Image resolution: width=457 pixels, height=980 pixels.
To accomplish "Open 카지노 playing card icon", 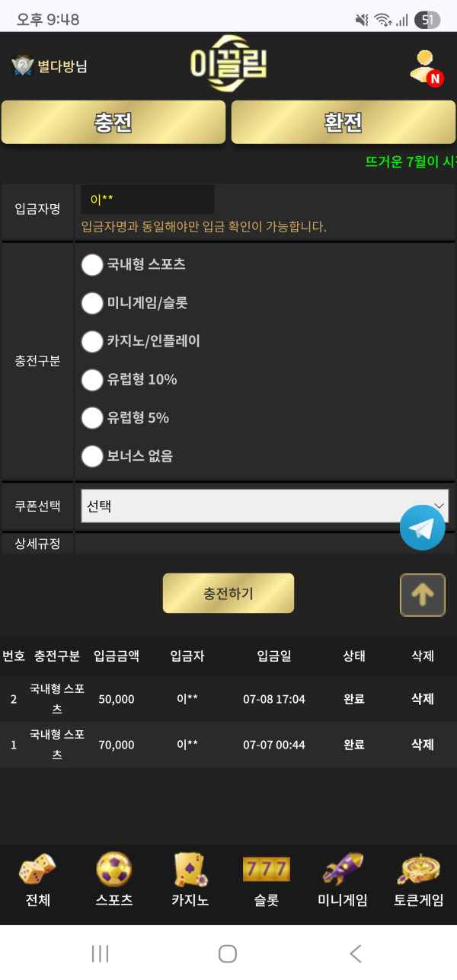I will (190, 870).
